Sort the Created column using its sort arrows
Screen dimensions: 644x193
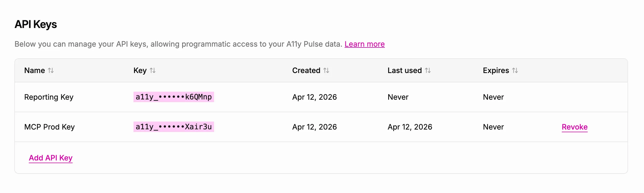coord(327,70)
